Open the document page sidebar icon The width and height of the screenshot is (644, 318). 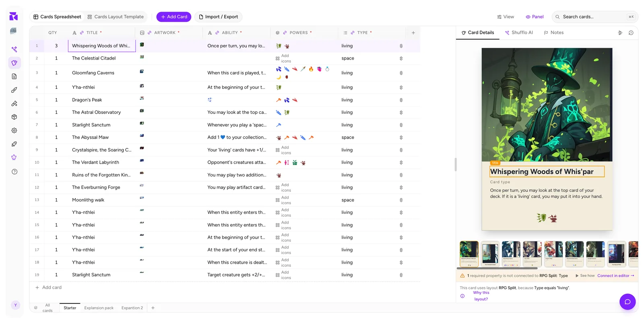(x=14, y=76)
